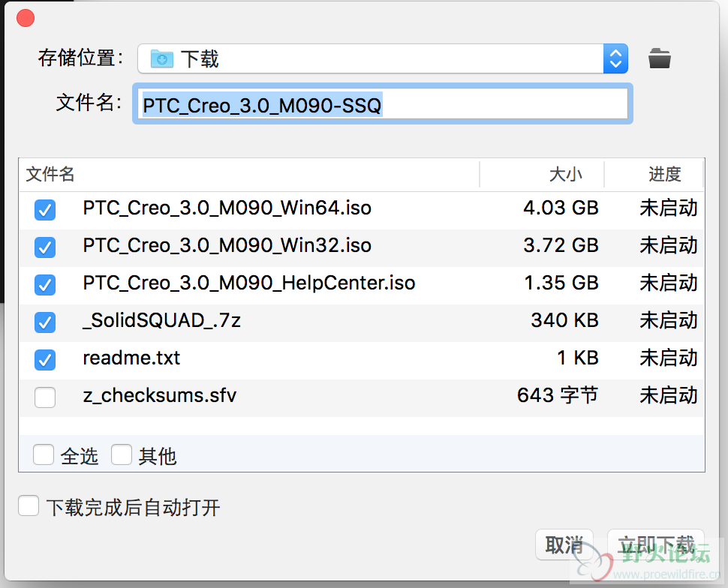Click the 取消 cancel button
The image size is (728, 588).
[564, 545]
